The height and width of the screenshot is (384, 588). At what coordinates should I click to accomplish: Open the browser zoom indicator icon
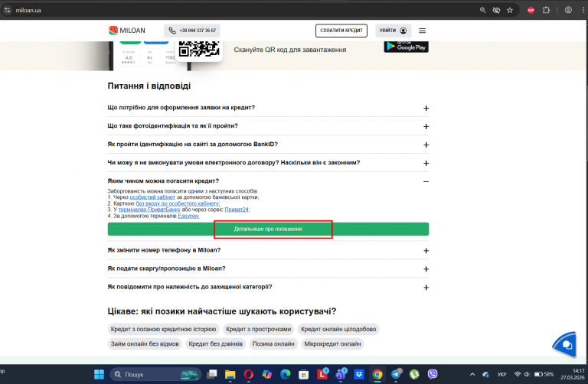(482, 10)
